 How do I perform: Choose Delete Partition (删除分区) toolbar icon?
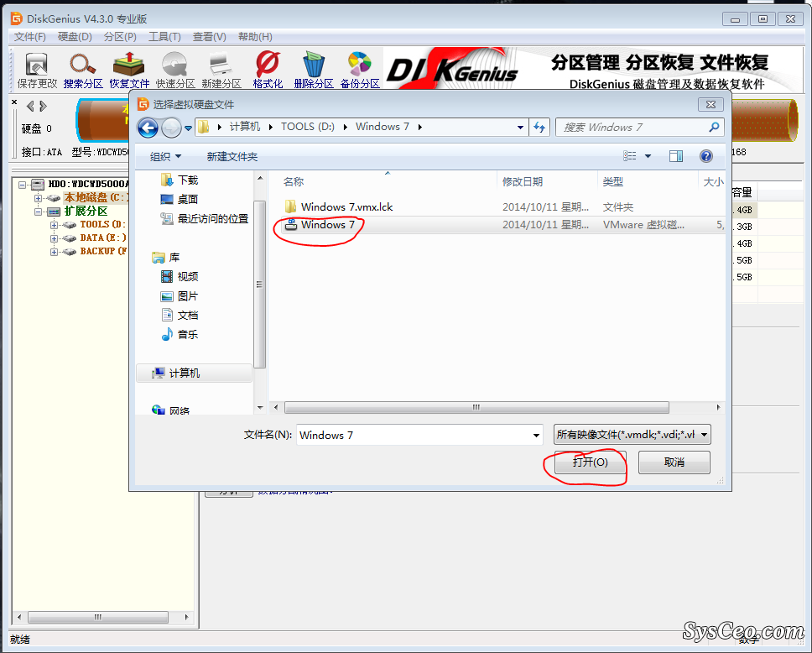click(313, 70)
